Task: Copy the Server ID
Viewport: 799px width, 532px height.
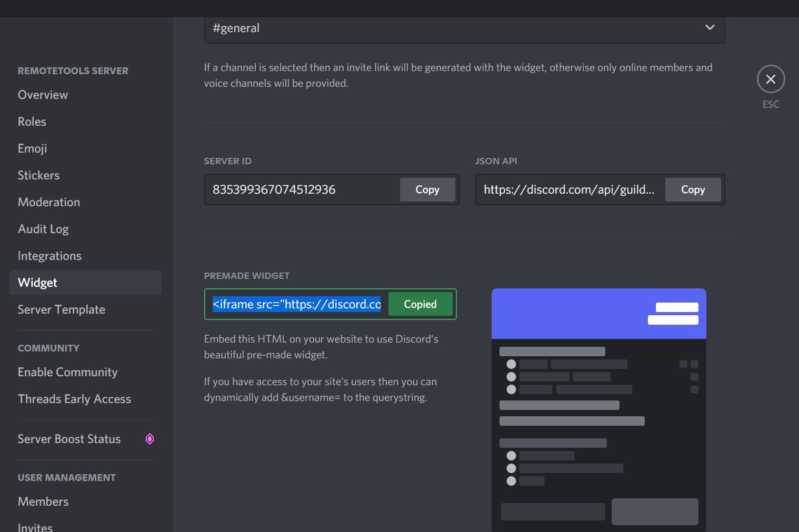Action: coord(427,189)
